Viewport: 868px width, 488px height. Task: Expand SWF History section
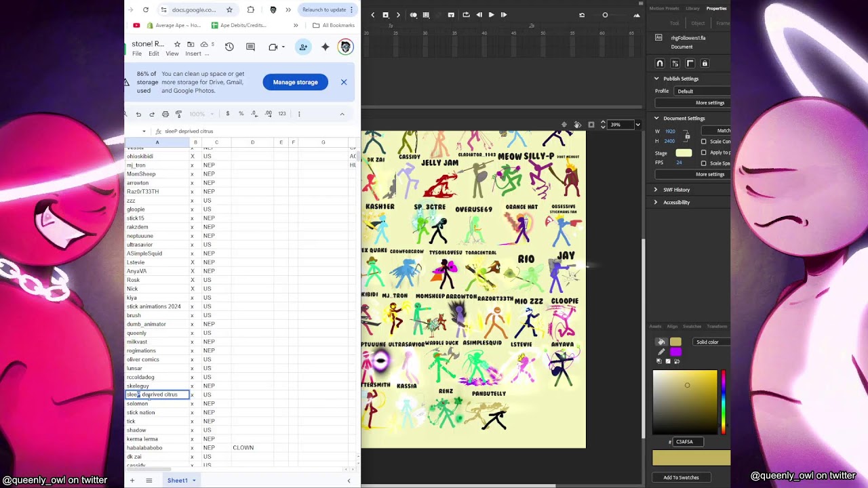click(656, 190)
